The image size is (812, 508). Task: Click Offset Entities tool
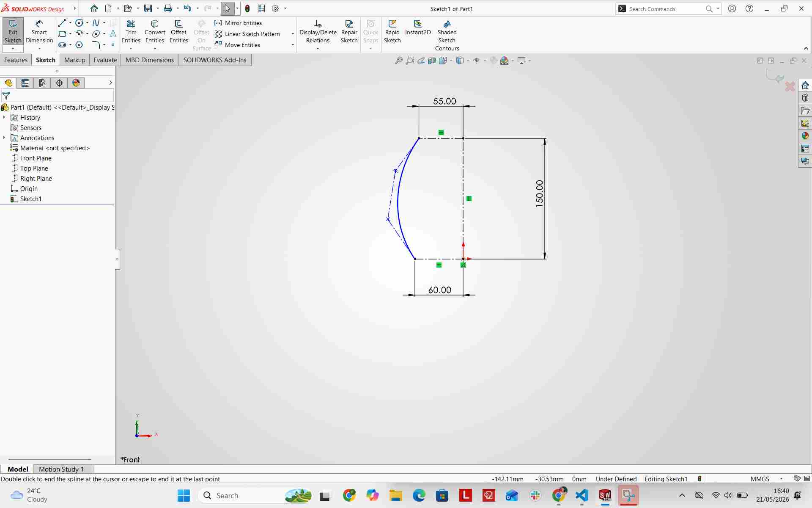click(x=179, y=32)
